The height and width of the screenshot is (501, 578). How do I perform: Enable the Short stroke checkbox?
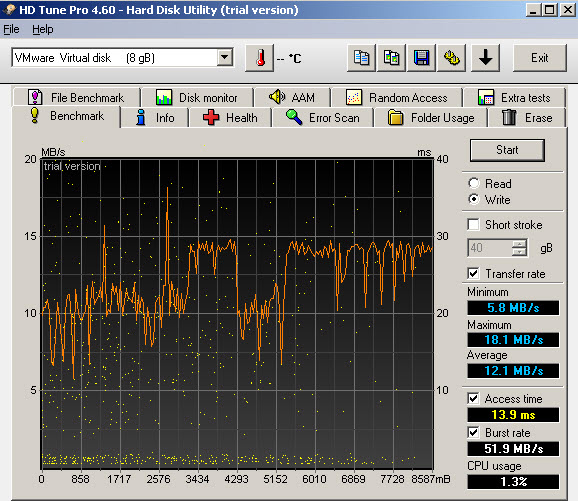[473, 225]
